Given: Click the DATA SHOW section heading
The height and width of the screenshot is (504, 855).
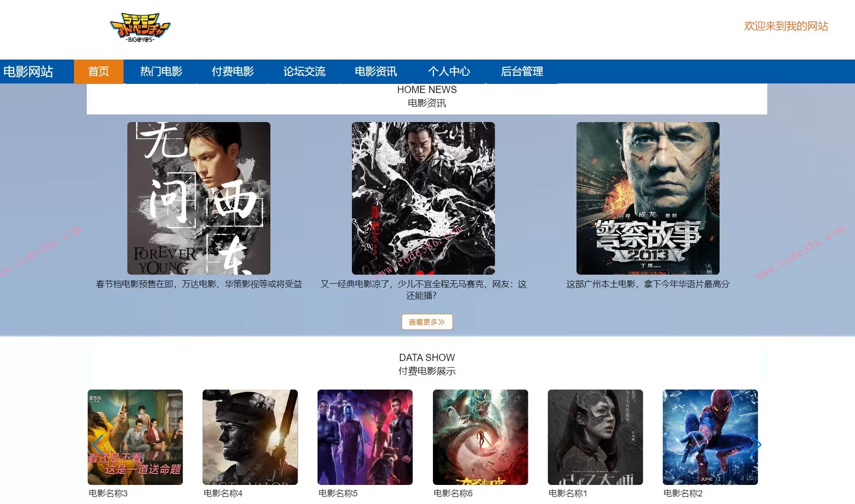Looking at the screenshot, I should pos(427,358).
